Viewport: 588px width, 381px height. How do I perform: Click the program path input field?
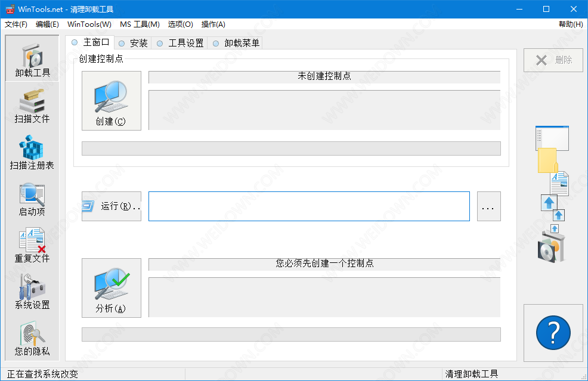pos(309,206)
